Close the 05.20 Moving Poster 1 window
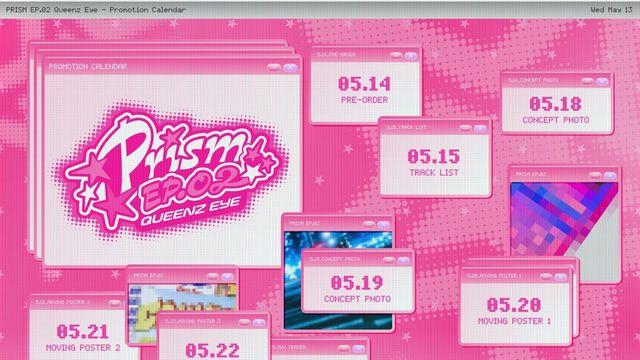 tap(560, 277)
